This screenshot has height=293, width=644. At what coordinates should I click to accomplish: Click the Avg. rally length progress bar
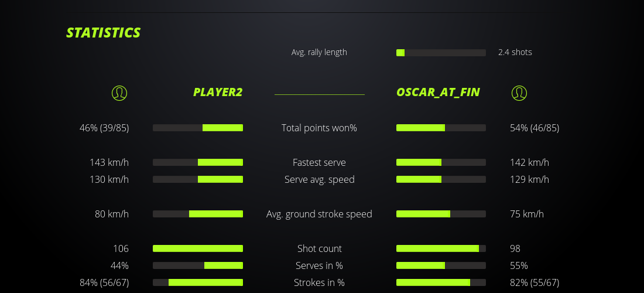(x=441, y=53)
